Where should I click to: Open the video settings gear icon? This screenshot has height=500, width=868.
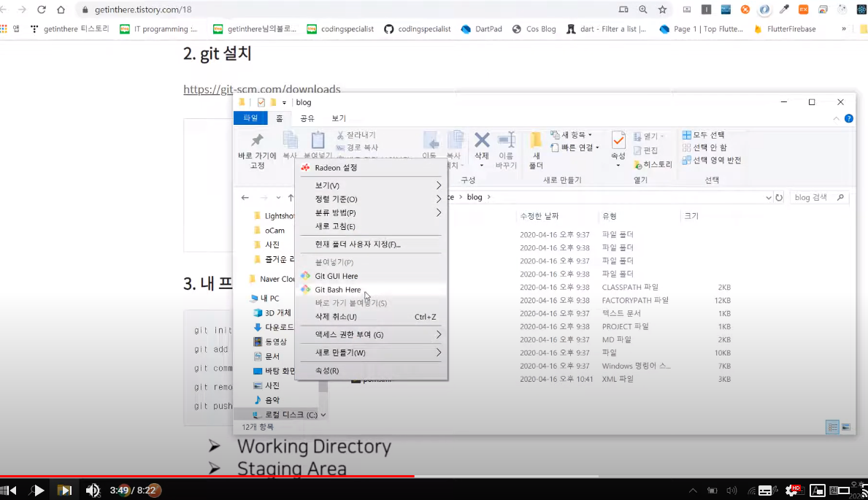pos(791,490)
